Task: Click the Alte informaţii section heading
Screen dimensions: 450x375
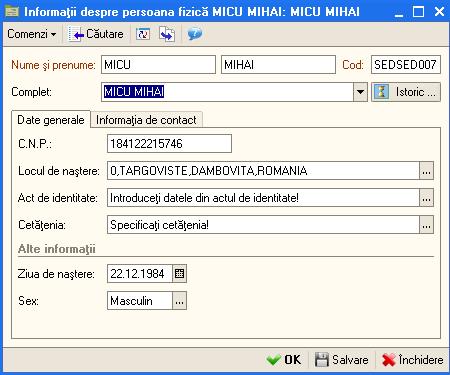Action: coord(57,249)
